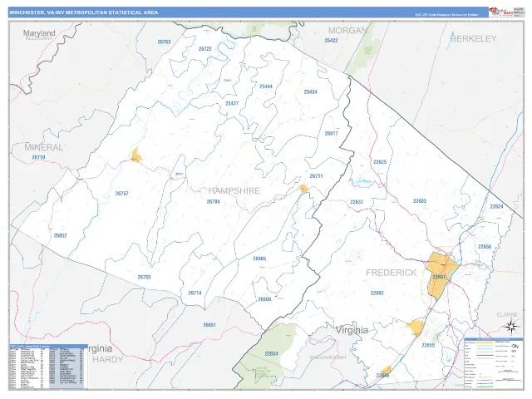Select ZIP code label 22654

[x=272, y=353]
